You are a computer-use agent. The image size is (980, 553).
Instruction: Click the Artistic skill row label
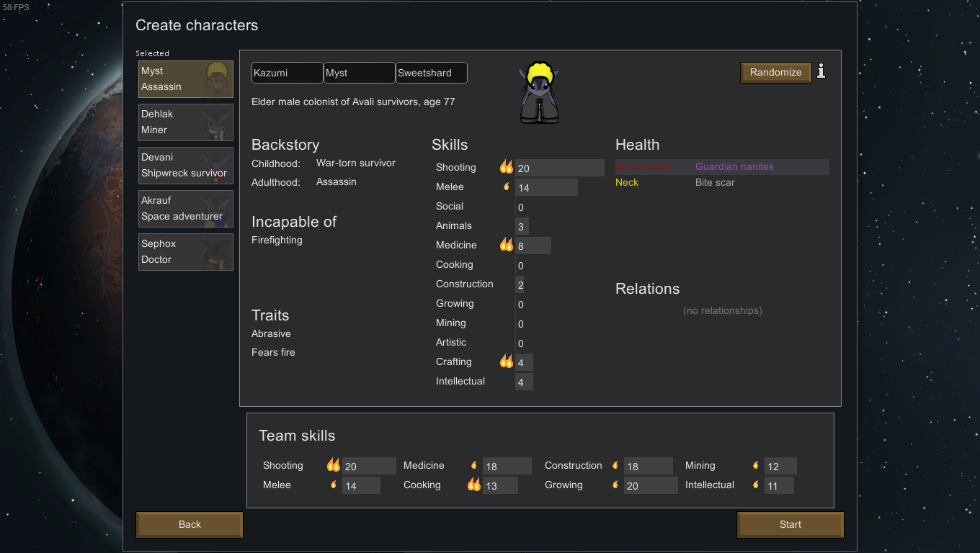pos(451,342)
